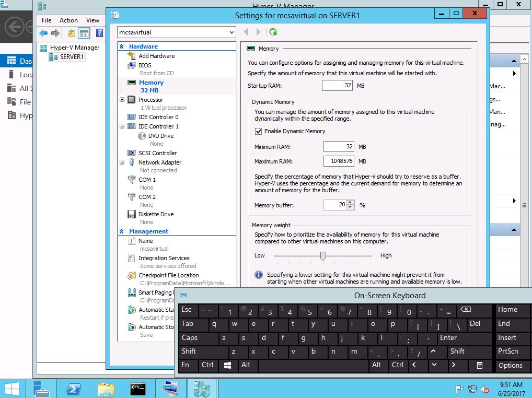Viewport: 532px width, 398px height.
Task: Toggle left Shift key on On-Screen Keyboard
Action: pyautogui.click(x=203, y=352)
